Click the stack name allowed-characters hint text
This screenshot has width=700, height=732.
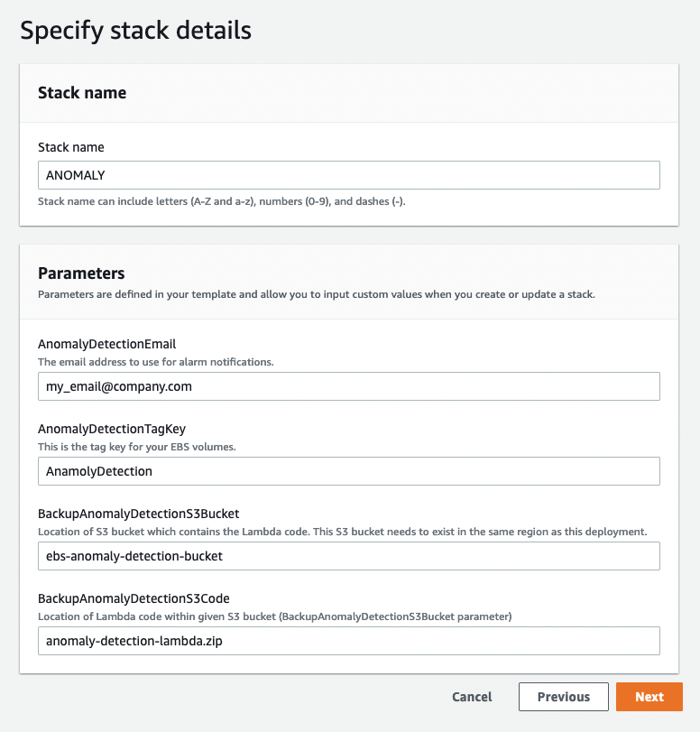[221, 201]
